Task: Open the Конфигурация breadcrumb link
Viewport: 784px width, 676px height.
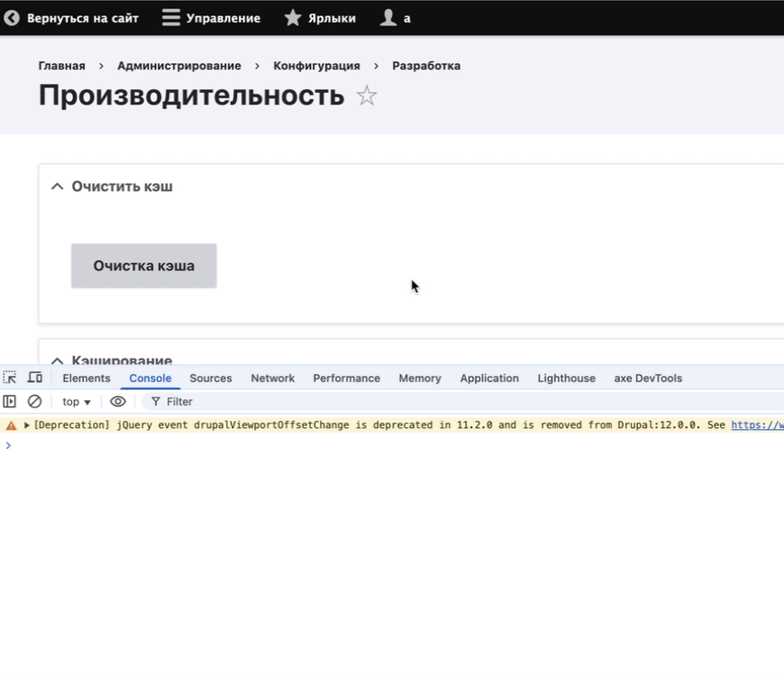Action: (x=316, y=66)
